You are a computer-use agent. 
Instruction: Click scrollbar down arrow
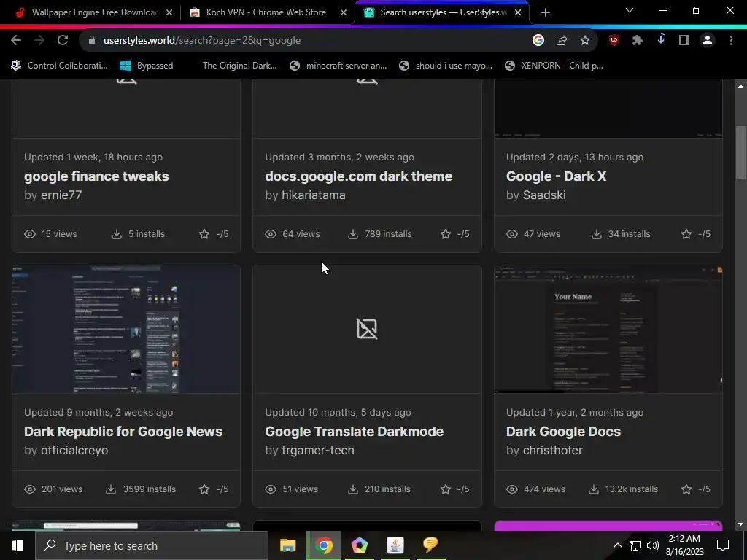[740, 524]
